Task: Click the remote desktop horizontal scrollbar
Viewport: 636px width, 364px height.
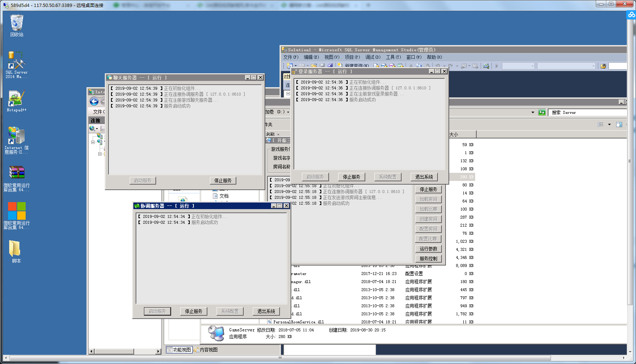Action: tap(278, 358)
